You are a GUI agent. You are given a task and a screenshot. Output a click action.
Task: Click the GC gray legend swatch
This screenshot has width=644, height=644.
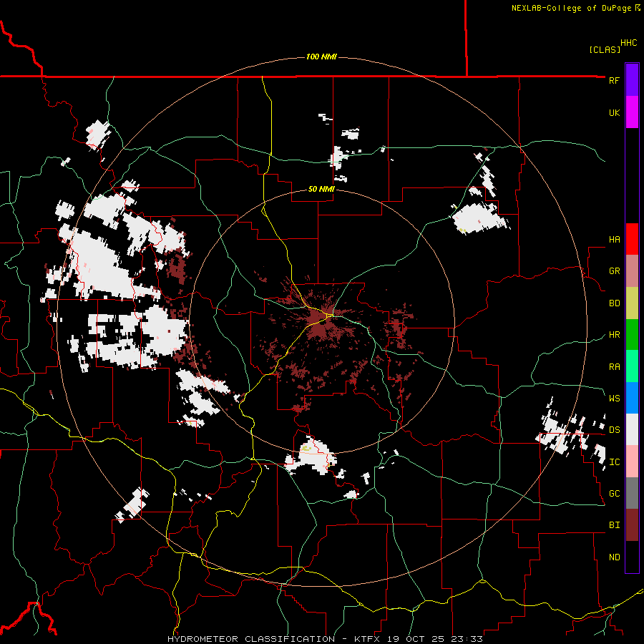pos(632,493)
